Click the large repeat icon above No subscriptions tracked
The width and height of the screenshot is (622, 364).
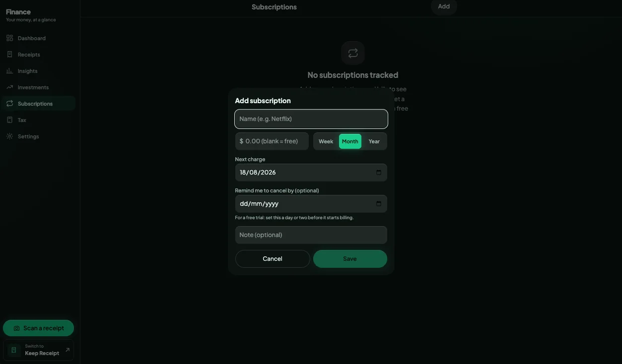(x=353, y=53)
